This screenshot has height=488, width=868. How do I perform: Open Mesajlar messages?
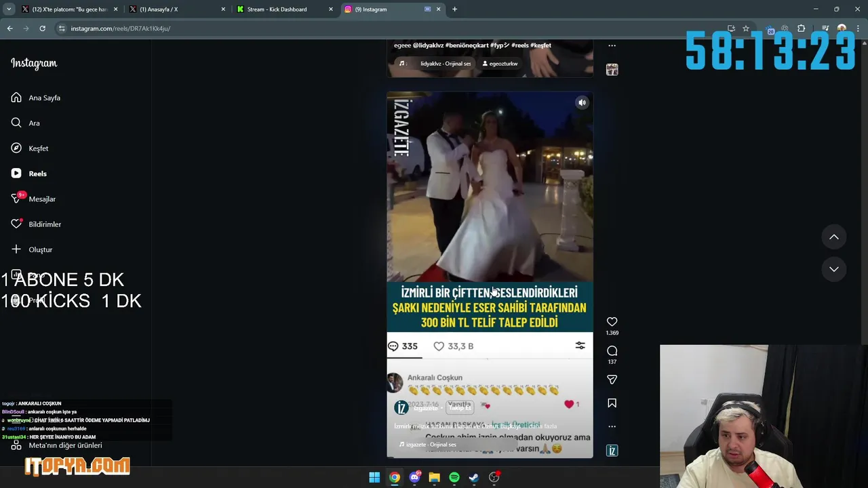(33, 199)
